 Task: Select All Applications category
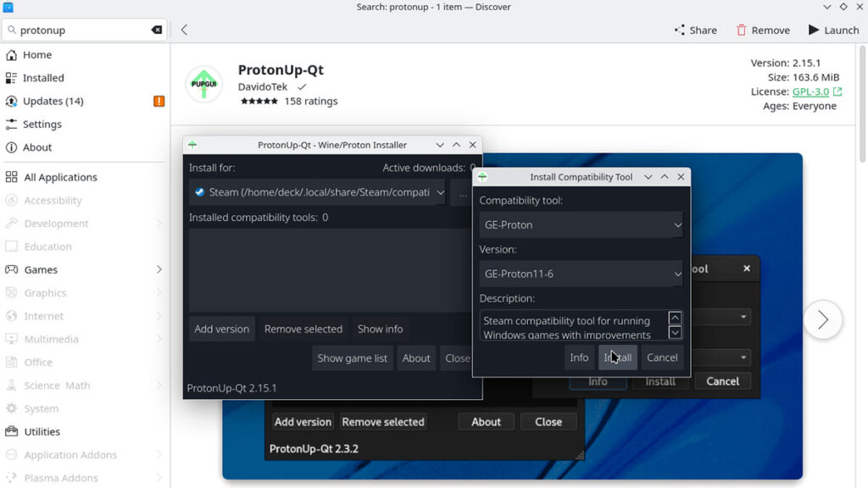pos(85,177)
